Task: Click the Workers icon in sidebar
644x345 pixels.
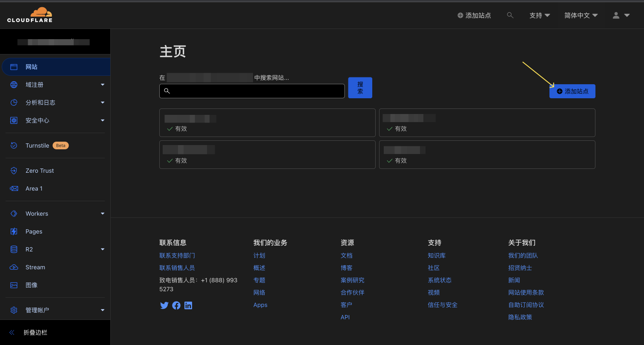Action: [x=14, y=214]
